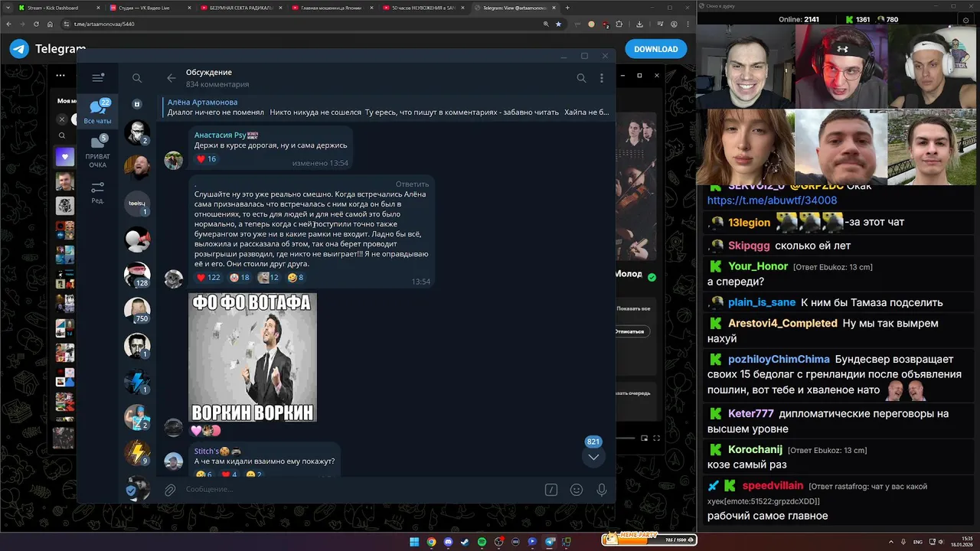Open browser downloads icon
The height and width of the screenshot is (551, 980).
[639, 24]
